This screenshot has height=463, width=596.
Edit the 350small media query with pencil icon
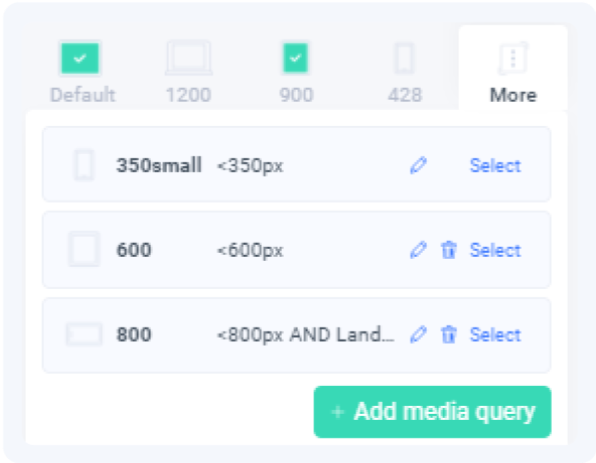418,165
